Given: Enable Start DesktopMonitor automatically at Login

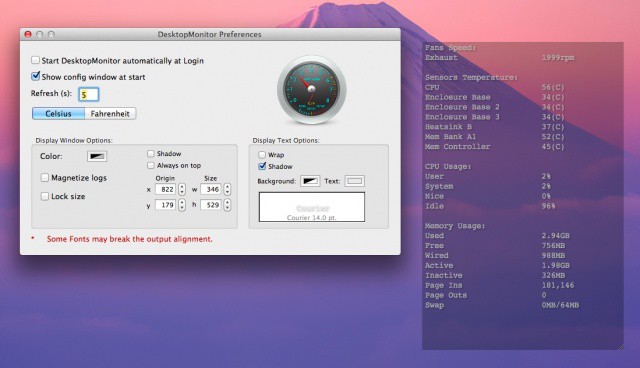Looking at the screenshot, I should [x=36, y=60].
